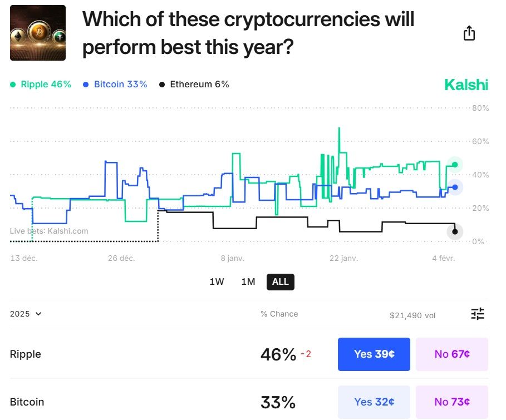Buy Bitcoin Yes at 32¢
The height and width of the screenshot is (420, 506).
(374, 402)
